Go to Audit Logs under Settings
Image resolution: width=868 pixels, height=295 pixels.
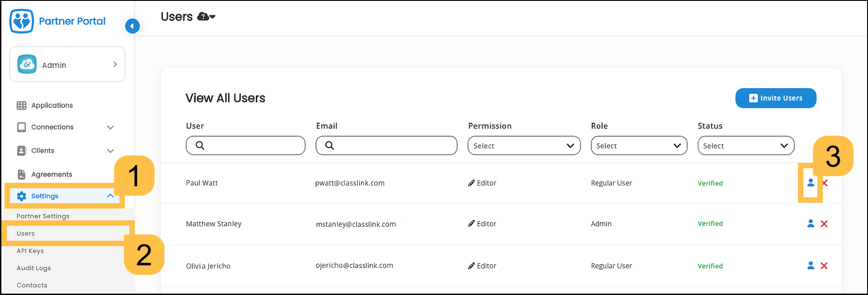coord(34,268)
